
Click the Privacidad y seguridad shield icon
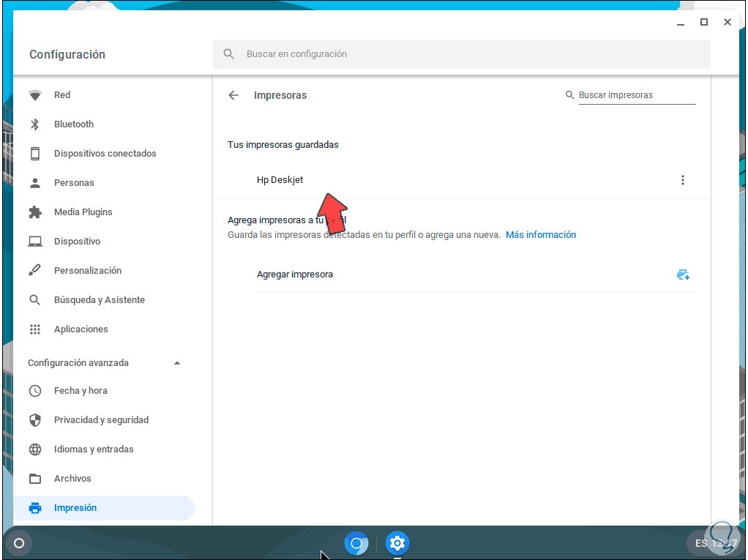click(35, 420)
